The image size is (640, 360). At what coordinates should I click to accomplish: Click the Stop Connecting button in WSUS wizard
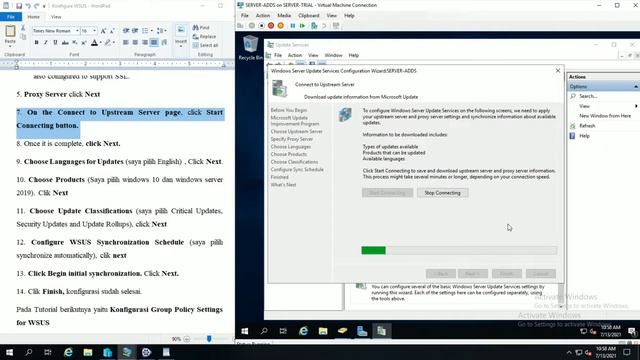tap(442, 193)
